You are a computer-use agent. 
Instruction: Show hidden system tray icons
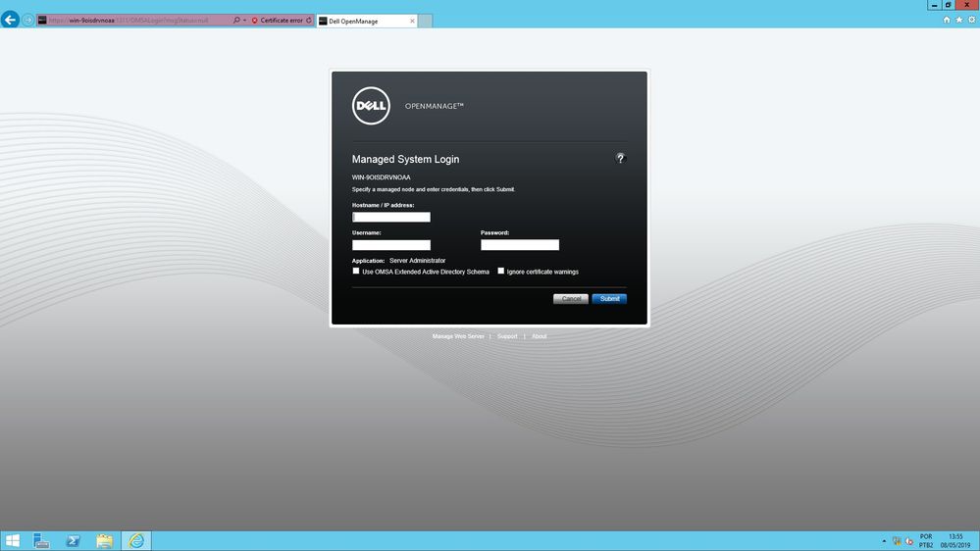884,541
